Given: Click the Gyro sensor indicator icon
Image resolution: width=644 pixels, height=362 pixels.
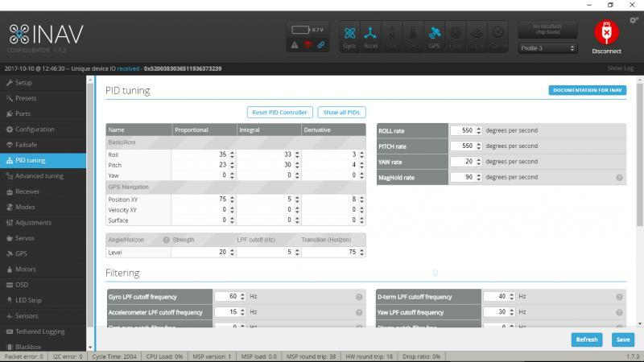Looking at the screenshot, I should [x=350, y=36].
